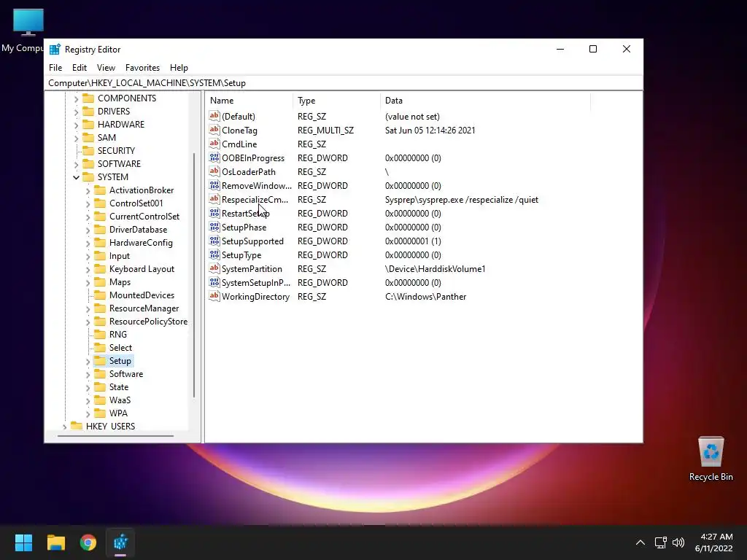
Task: Click the tree pane horizontal scrollbar
Action: coord(115,435)
